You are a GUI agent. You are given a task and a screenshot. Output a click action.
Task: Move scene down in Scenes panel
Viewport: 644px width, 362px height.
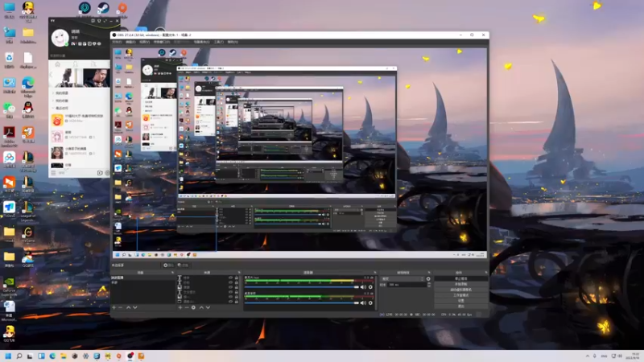point(134,307)
